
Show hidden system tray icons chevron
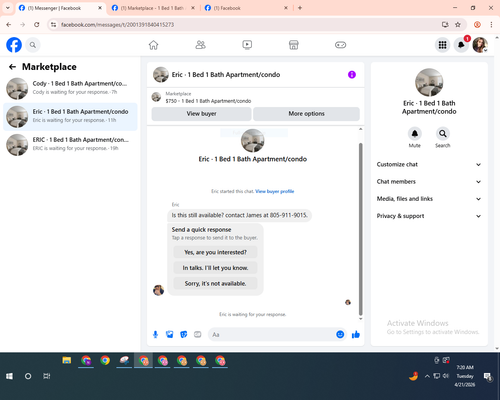tap(427, 376)
